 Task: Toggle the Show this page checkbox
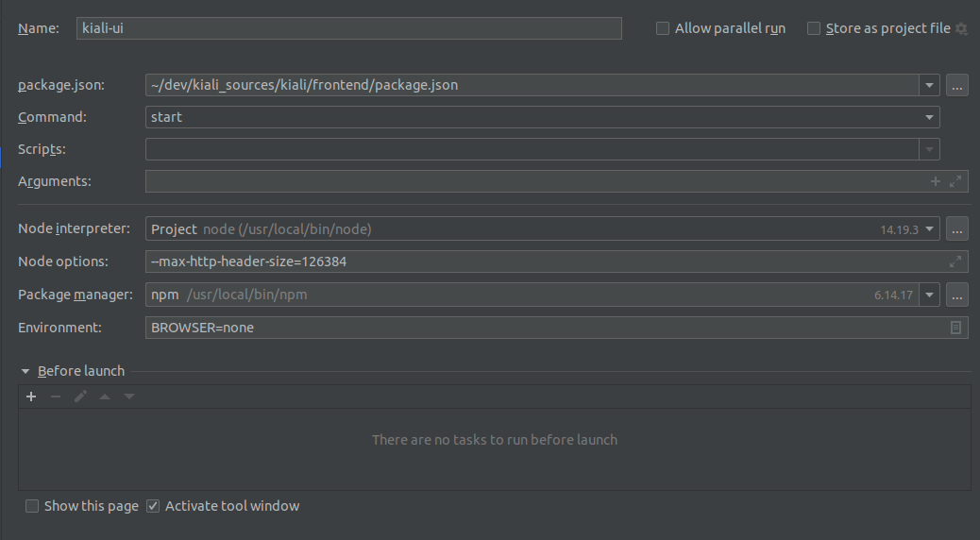[x=33, y=506]
